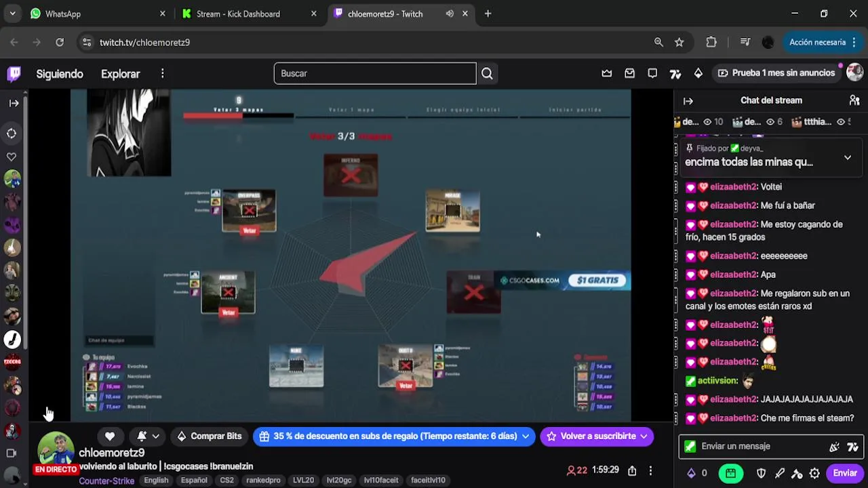Switch to the Stream - Kick Dashboard tab
The image size is (868, 488).
click(x=248, y=14)
